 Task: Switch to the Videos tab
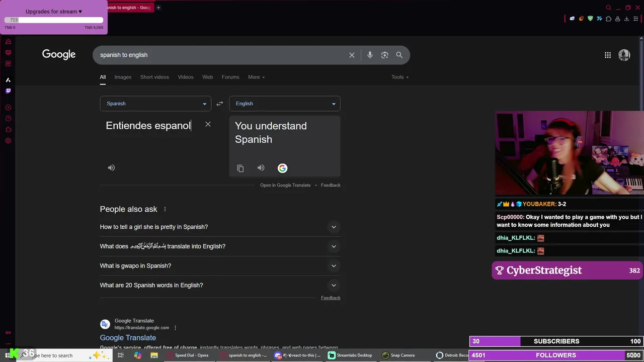(x=185, y=77)
